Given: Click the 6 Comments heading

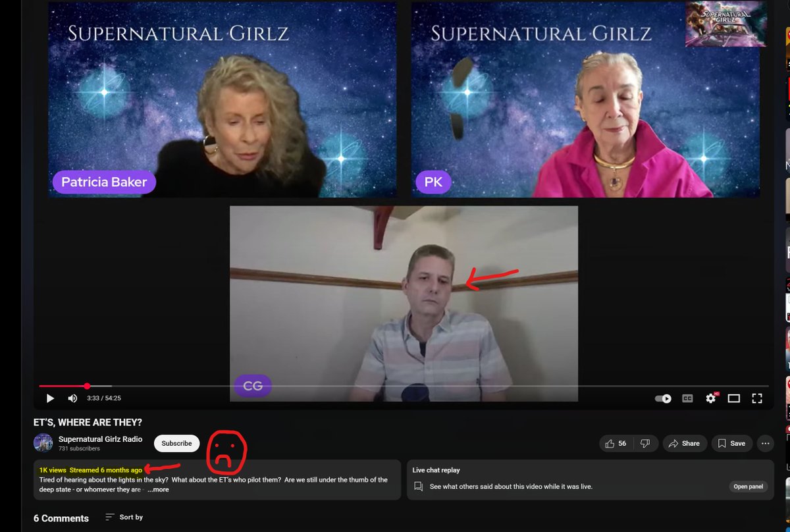Looking at the screenshot, I should [x=61, y=518].
